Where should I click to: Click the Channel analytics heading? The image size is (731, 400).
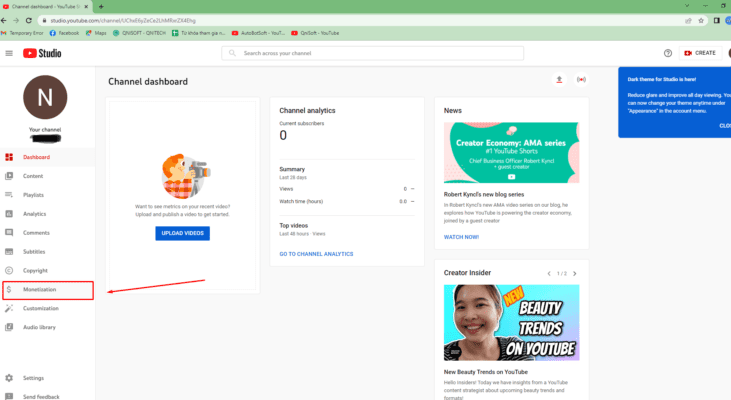[307, 110]
